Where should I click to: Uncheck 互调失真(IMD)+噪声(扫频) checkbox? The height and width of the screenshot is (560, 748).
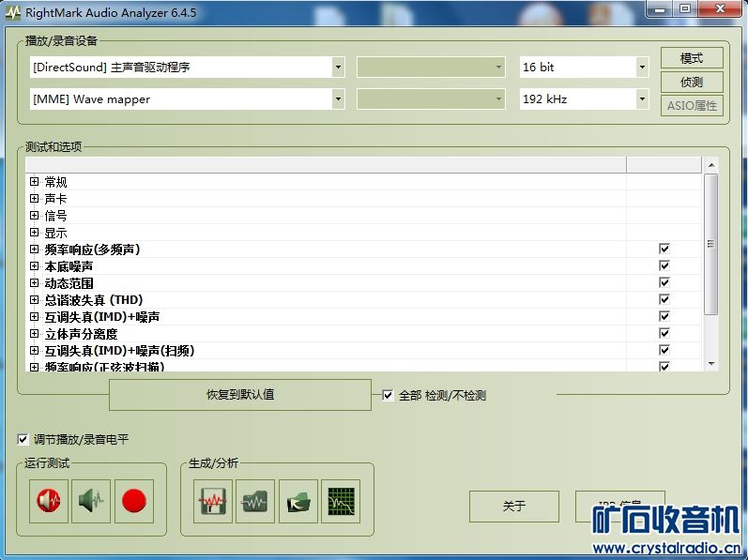coord(664,350)
